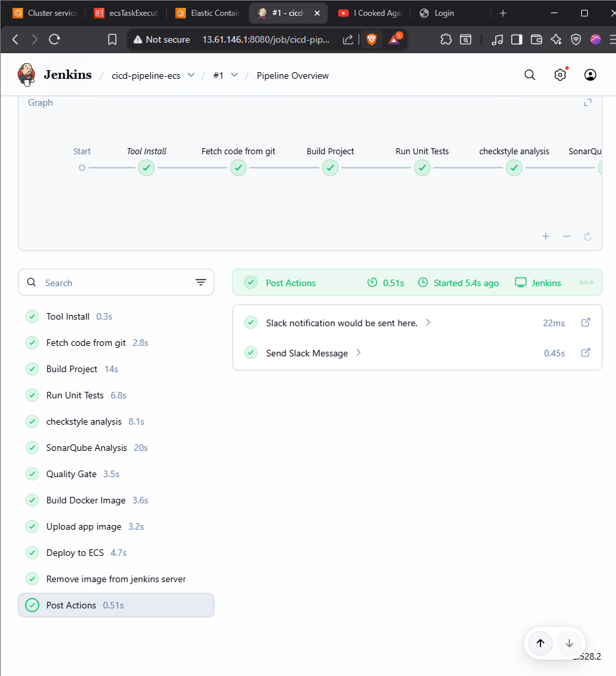The height and width of the screenshot is (676, 616).
Task: Reset the pipeline graph view
Action: (587, 236)
